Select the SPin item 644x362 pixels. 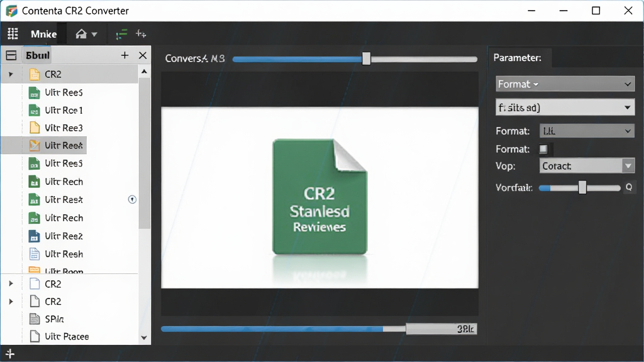click(54, 319)
